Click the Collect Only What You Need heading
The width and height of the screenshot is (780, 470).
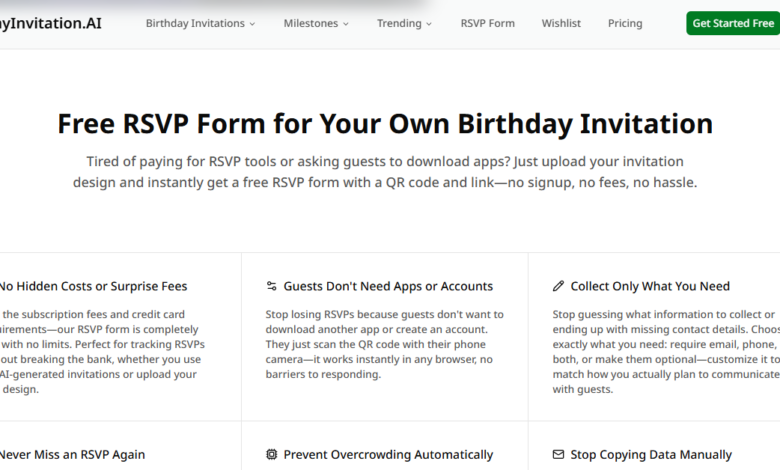click(x=650, y=286)
